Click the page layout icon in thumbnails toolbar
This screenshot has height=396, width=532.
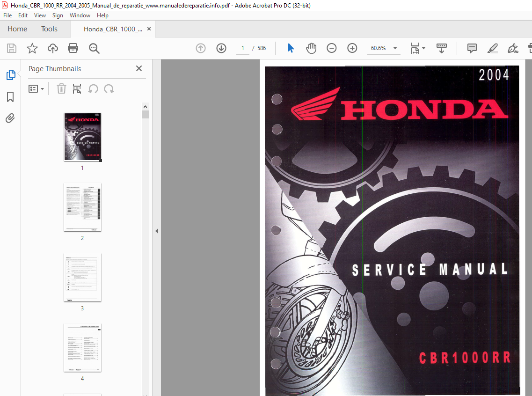coord(77,89)
